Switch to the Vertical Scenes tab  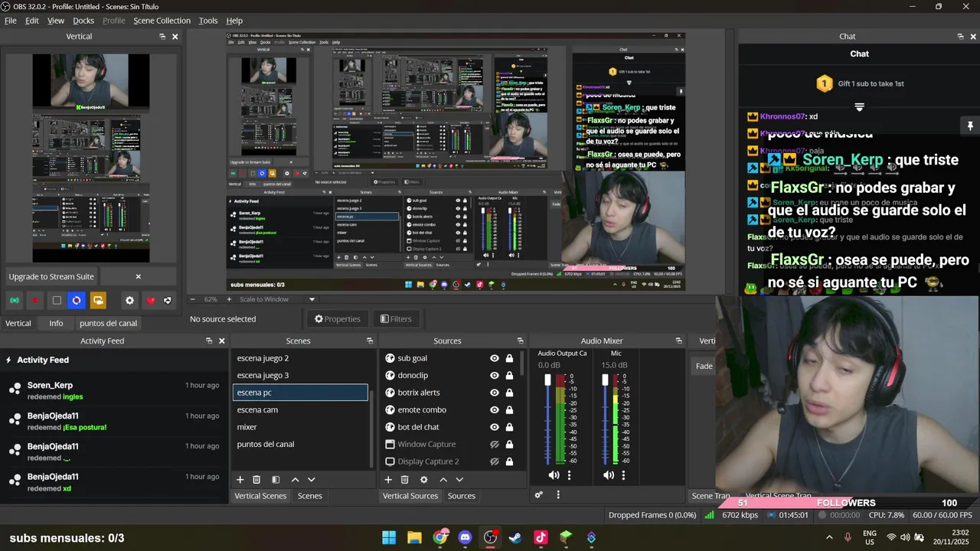pos(260,496)
